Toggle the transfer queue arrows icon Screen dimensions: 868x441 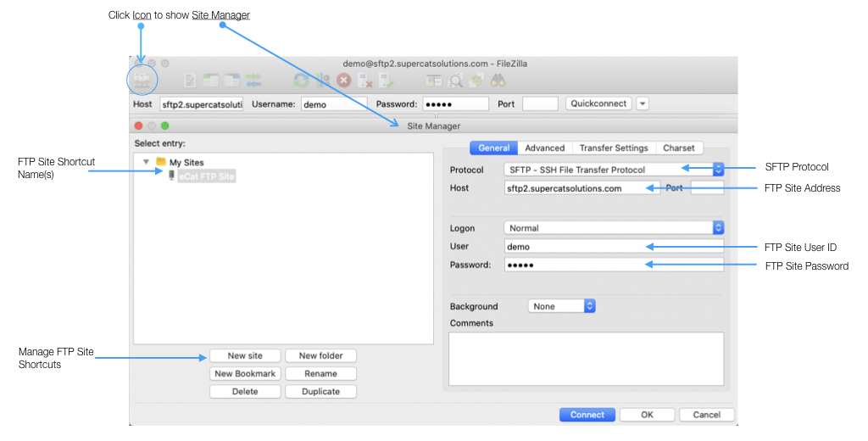pyautogui.click(x=253, y=81)
